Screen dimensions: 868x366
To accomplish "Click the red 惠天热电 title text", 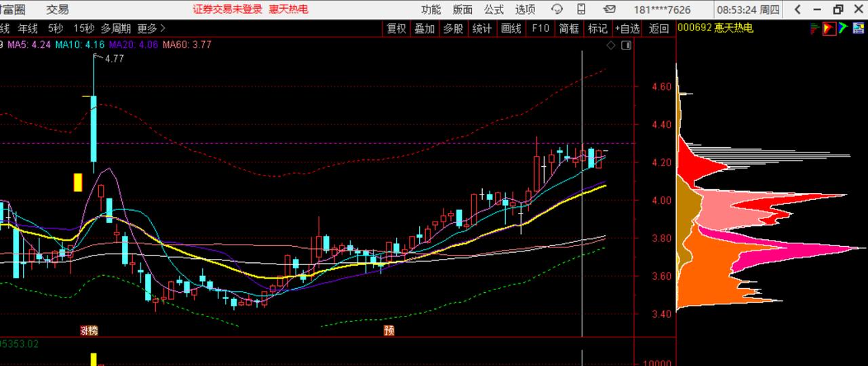I will tap(288, 9).
